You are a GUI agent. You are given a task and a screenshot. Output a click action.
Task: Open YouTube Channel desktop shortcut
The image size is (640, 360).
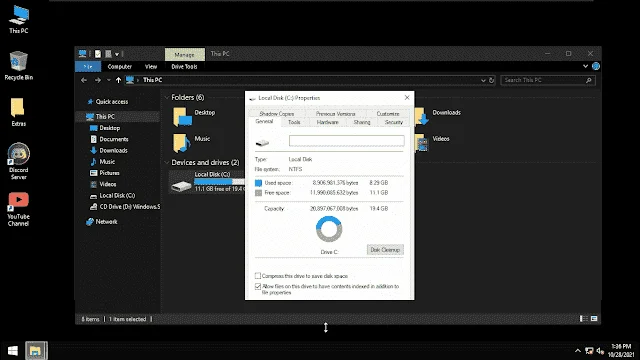coord(18,209)
